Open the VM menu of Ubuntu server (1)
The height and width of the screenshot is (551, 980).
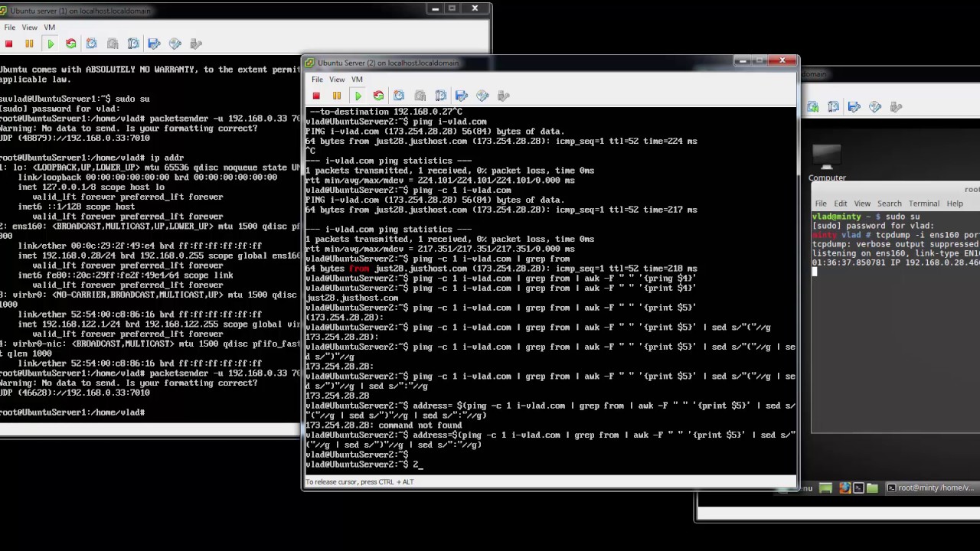(x=49, y=27)
